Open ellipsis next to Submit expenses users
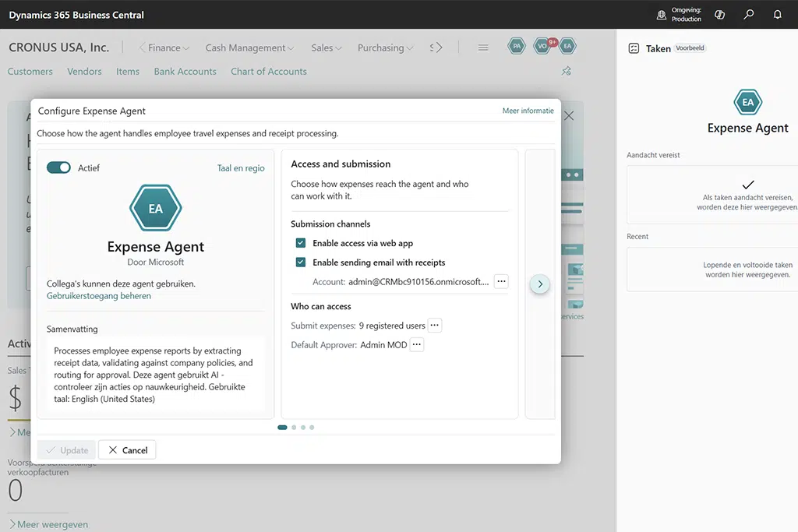The height and width of the screenshot is (532, 798). click(435, 325)
